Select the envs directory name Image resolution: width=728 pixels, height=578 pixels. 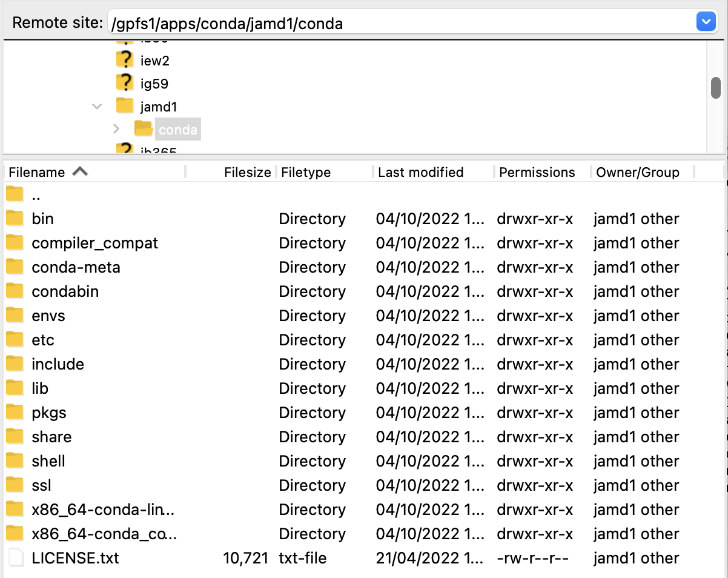[x=48, y=316]
